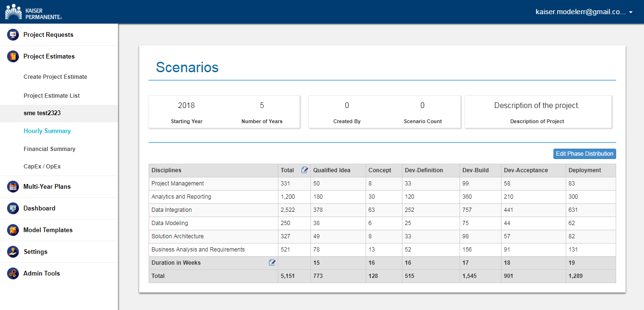
Task: Click the Project Requests sidebar icon
Action: [x=13, y=35]
